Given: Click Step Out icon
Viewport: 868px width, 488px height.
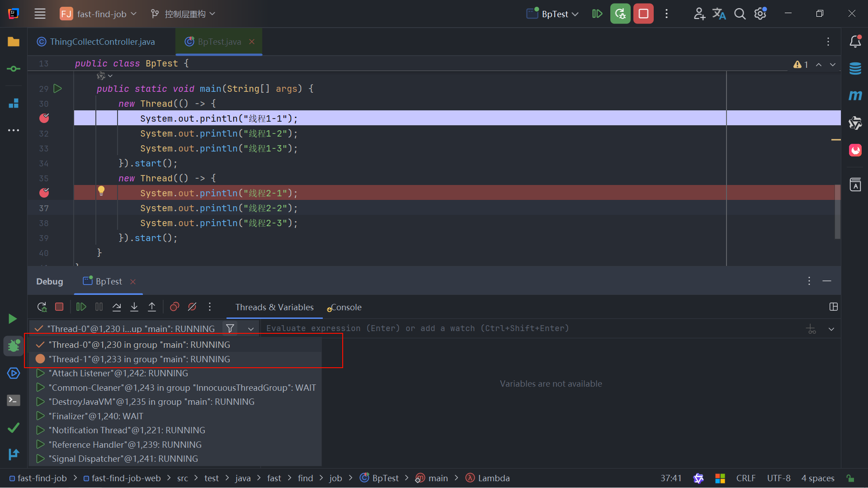Looking at the screenshot, I should 152,307.
